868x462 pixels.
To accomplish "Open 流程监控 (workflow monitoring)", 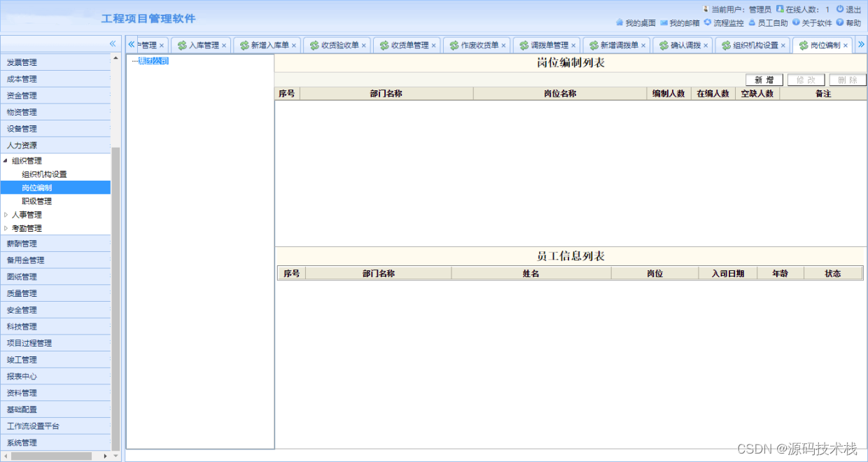I will pyautogui.click(x=728, y=23).
